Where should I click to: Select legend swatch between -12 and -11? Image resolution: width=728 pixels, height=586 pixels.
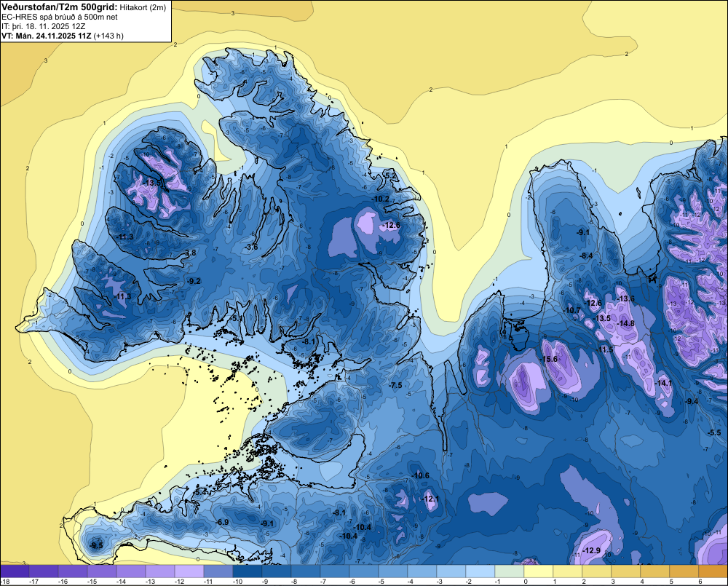pyautogui.click(x=189, y=571)
